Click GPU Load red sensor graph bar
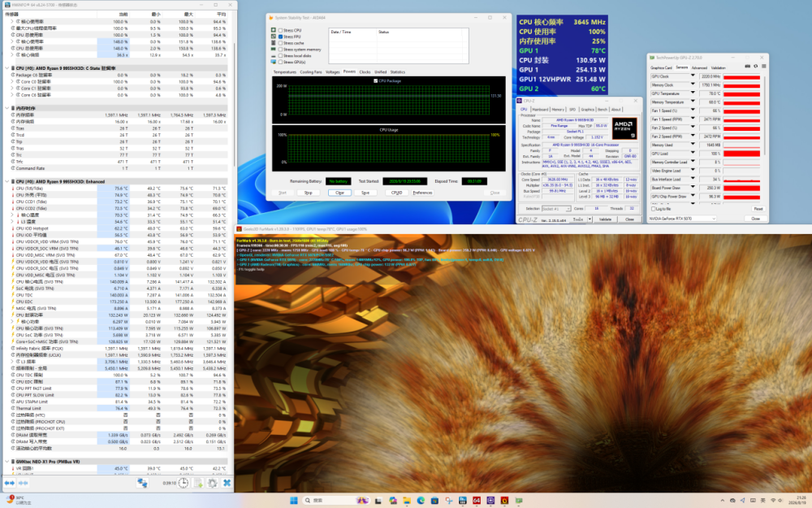 click(741, 154)
